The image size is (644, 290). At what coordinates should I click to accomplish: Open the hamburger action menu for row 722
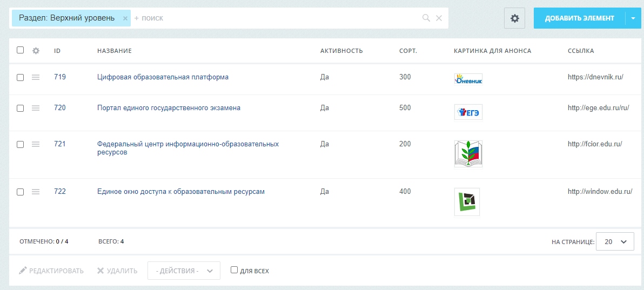click(x=36, y=192)
